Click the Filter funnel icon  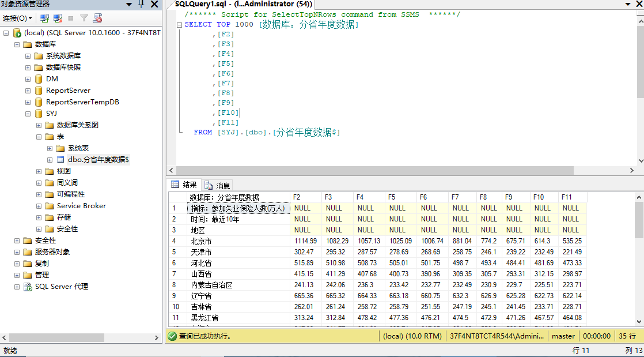point(84,18)
